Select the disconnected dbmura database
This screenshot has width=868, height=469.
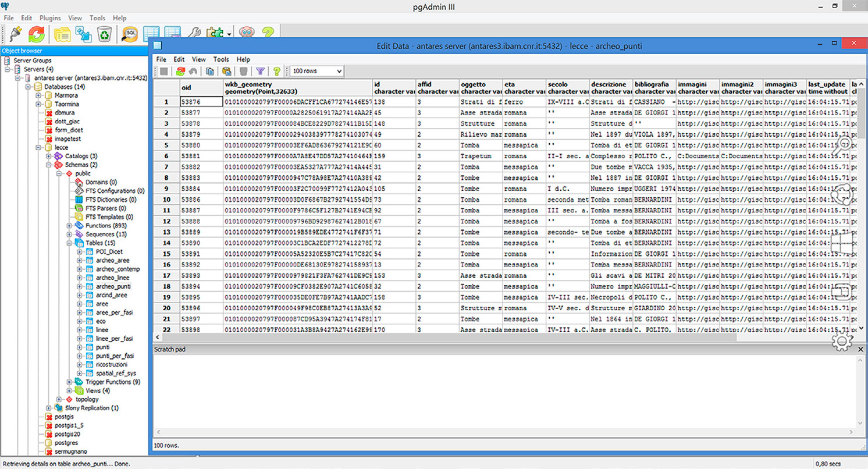65,113
